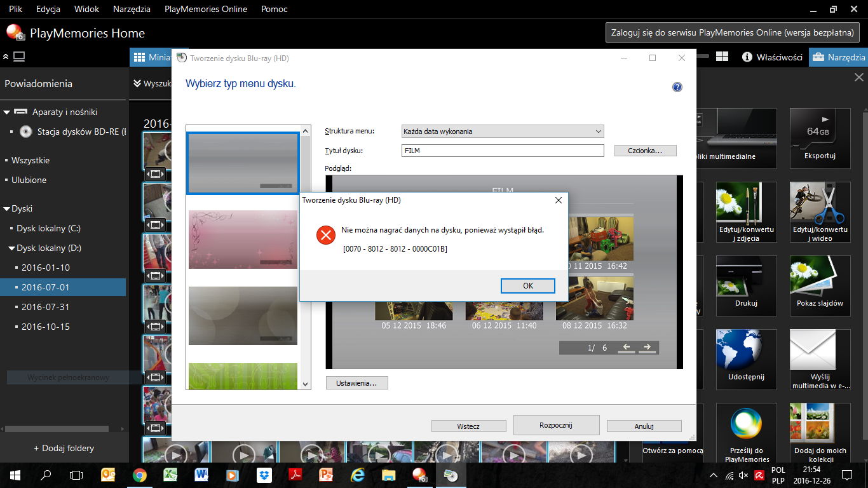Open the Narzędzia menu

132,9
